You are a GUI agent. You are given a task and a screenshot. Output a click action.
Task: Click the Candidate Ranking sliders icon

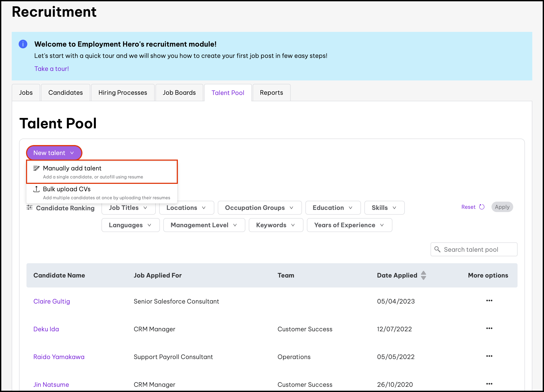click(29, 208)
